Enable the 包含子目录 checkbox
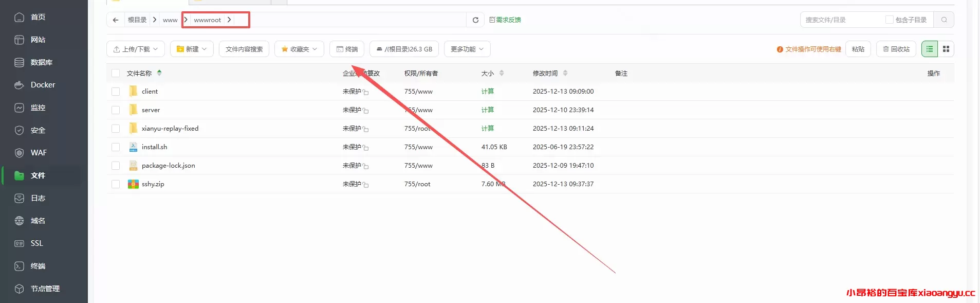The height and width of the screenshot is (303, 980). click(x=889, y=20)
